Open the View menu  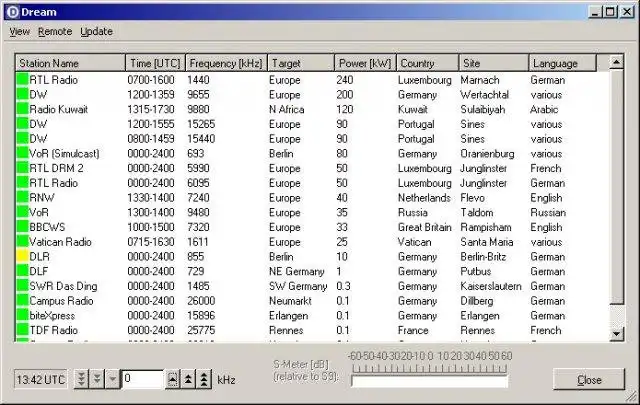(20, 31)
